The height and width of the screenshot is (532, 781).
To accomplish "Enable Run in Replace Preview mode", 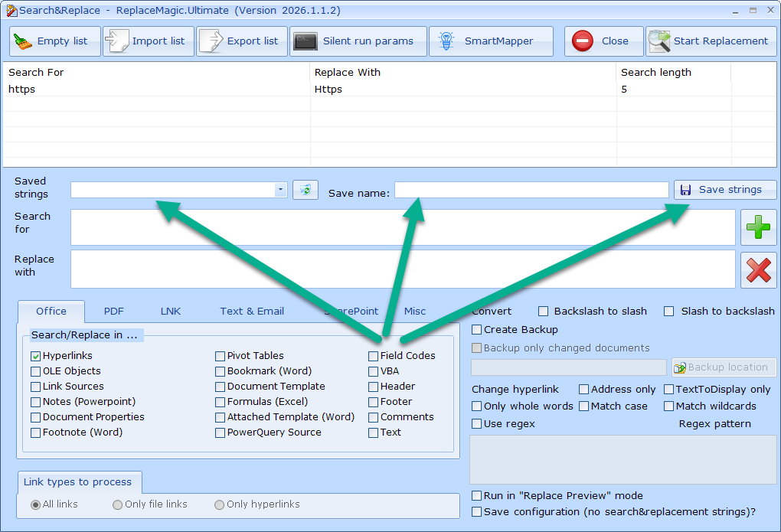I will click(x=477, y=495).
